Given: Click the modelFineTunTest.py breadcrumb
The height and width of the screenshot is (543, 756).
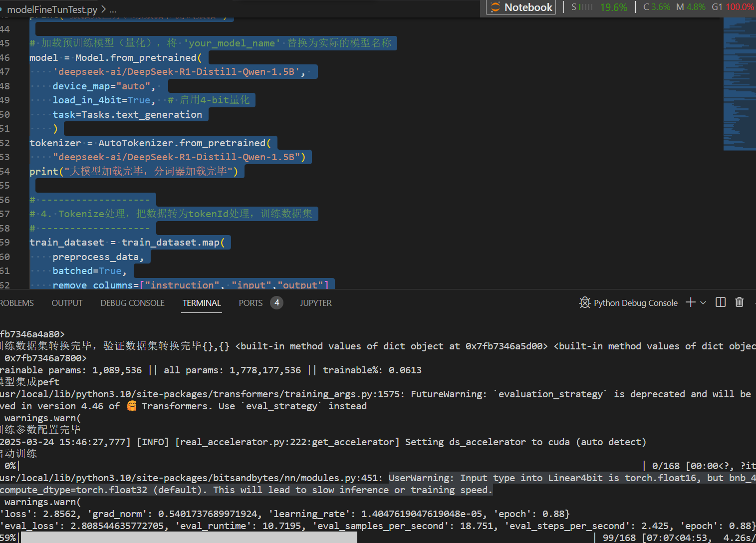Looking at the screenshot, I should click(x=52, y=9).
